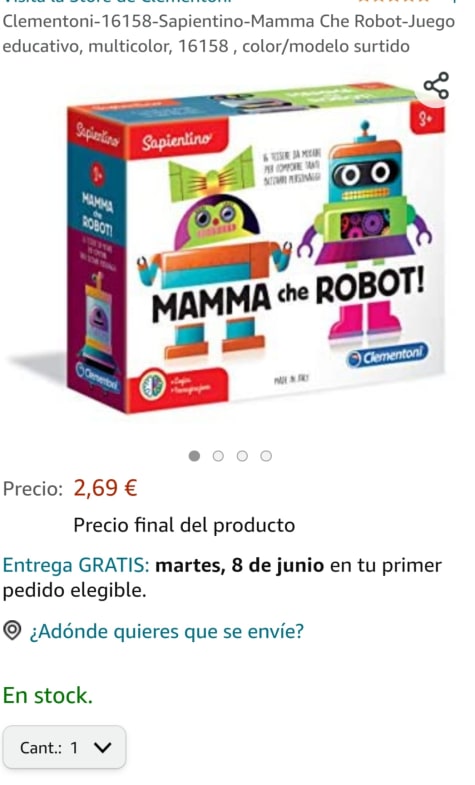
Task: Tap the 2,69 € price
Action: pos(105,488)
